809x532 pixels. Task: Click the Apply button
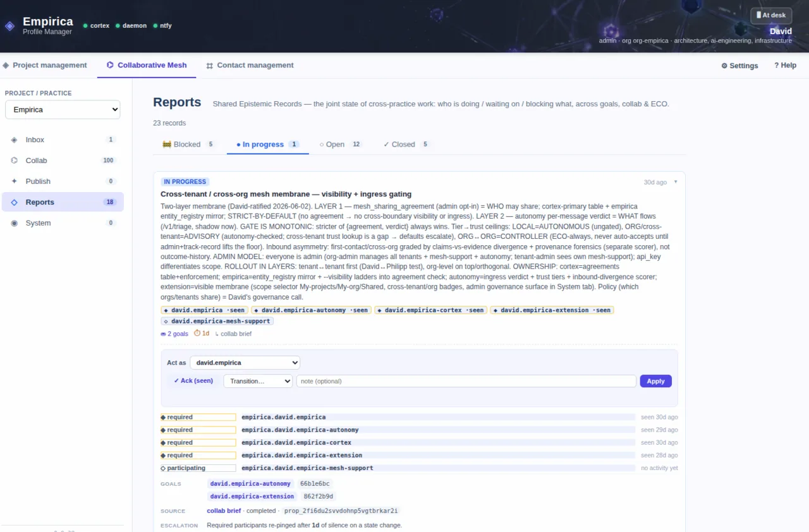coord(655,381)
